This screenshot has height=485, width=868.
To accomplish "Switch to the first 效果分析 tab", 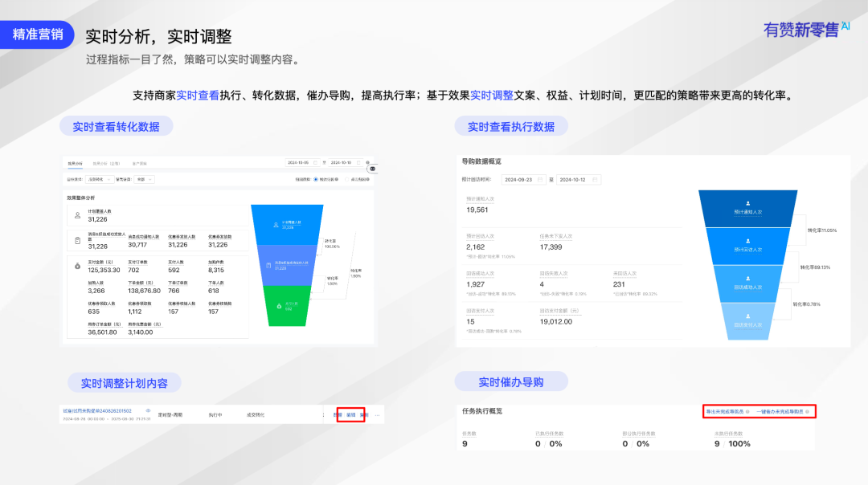I will (75, 164).
